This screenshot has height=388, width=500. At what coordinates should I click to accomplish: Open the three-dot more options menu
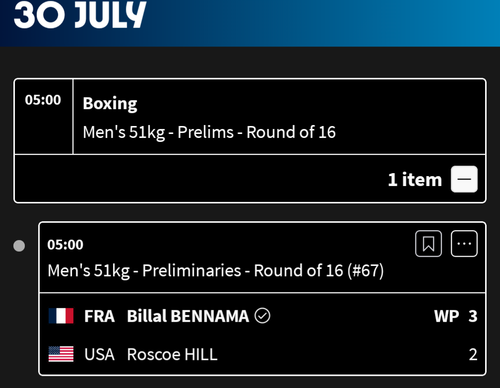(x=464, y=244)
